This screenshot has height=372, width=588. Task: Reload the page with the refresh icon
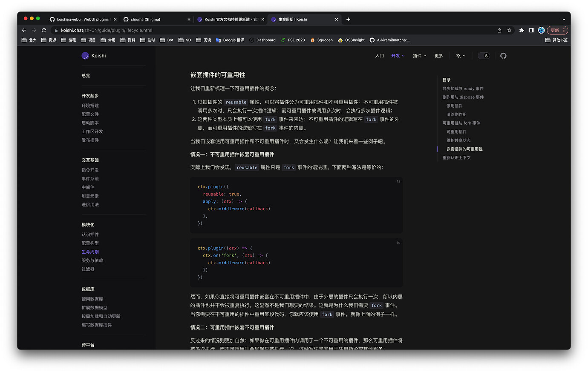44,30
